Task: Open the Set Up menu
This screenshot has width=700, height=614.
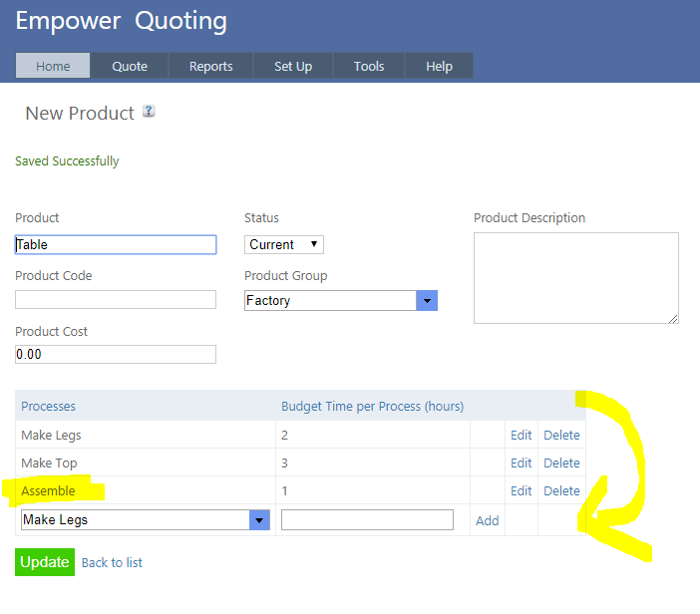Action: 293,66
